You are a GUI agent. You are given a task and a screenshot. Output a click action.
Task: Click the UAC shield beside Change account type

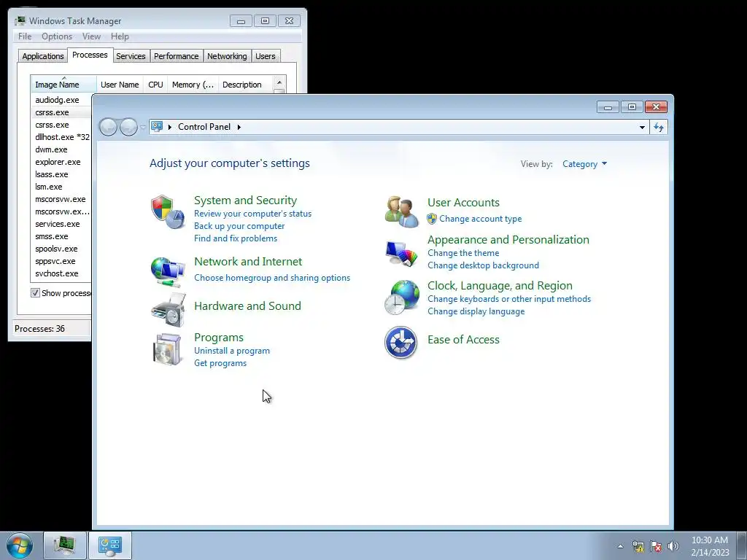[432, 219]
